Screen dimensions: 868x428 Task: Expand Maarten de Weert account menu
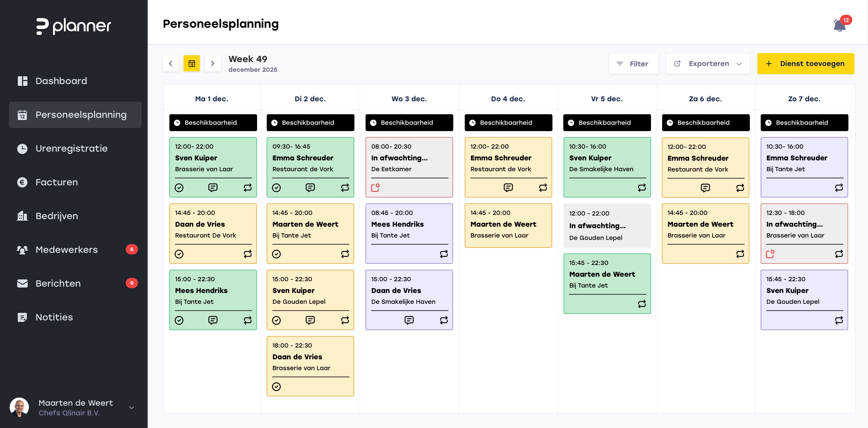tap(132, 408)
